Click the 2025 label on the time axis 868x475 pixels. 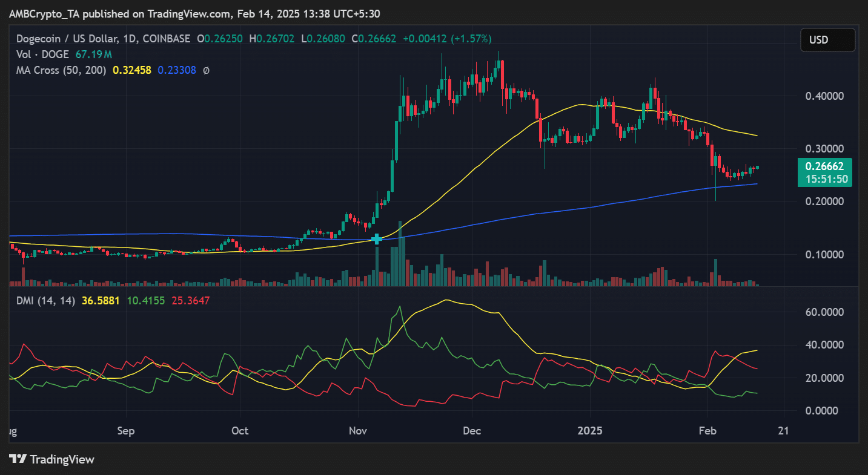click(x=590, y=431)
